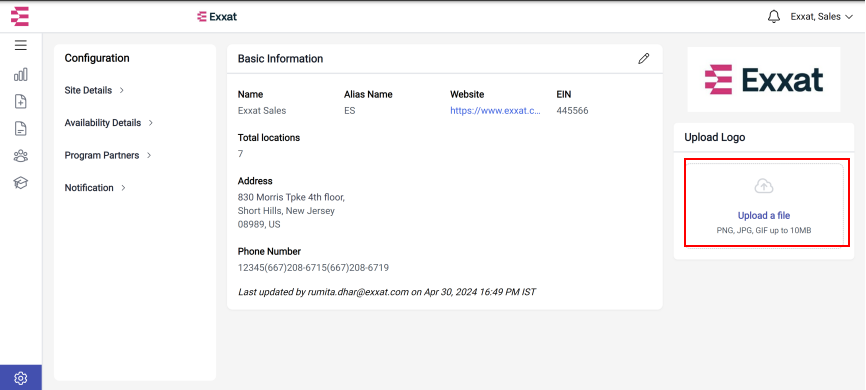Click the Exxat logo preview image

click(x=764, y=80)
